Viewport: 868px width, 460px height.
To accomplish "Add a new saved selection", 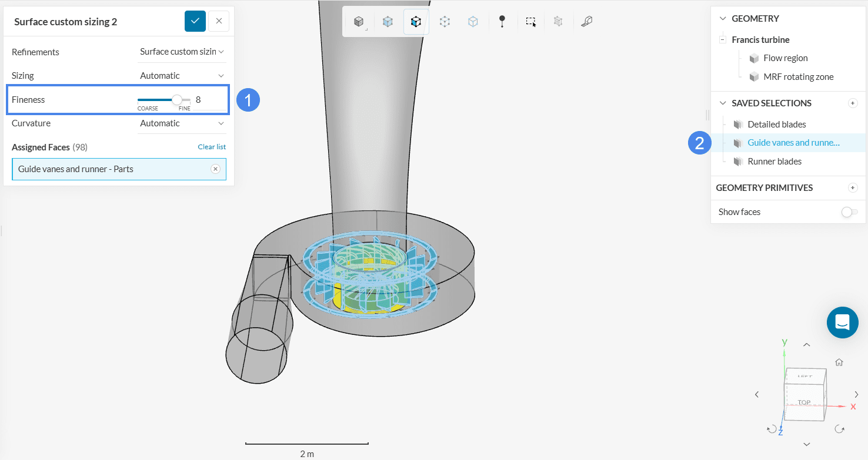I will (853, 103).
